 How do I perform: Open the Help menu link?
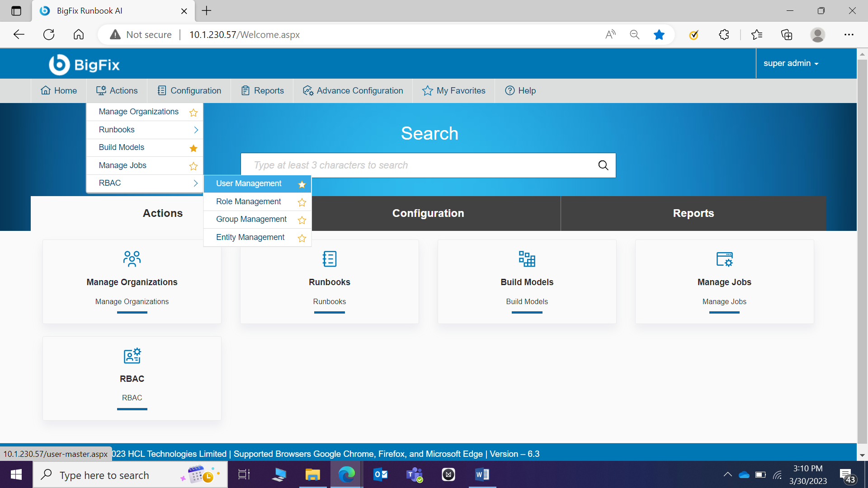coord(520,90)
